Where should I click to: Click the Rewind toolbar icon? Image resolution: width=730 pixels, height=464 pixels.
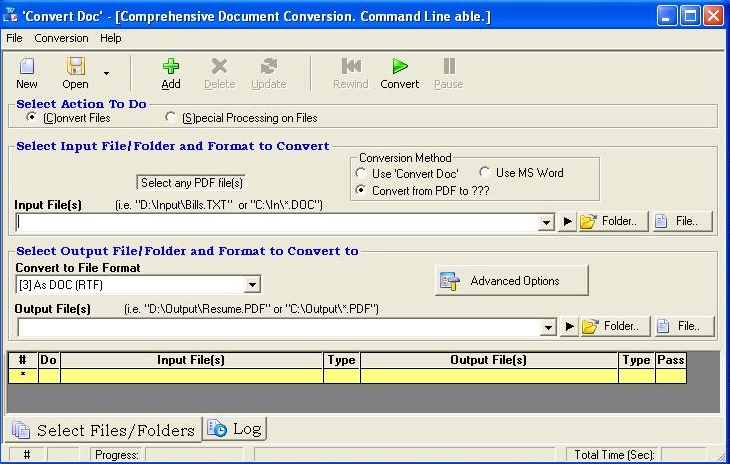pyautogui.click(x=351, y=66)
